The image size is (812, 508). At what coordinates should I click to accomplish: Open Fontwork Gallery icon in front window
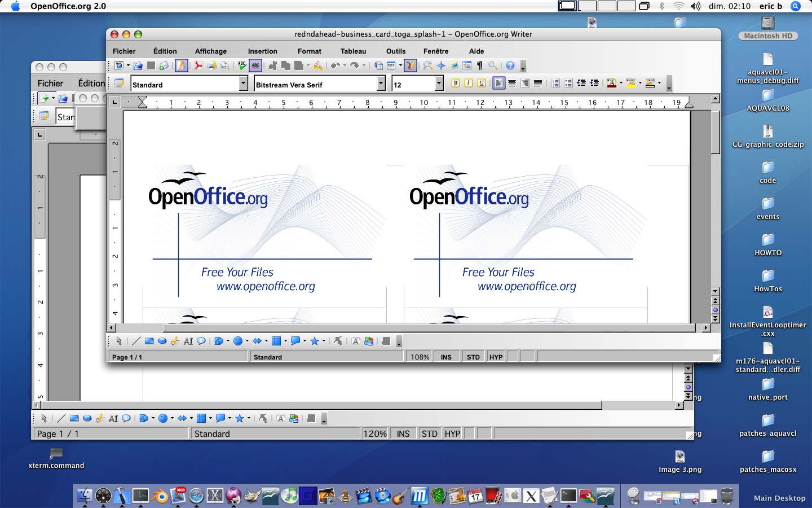[x=356, y=341]
